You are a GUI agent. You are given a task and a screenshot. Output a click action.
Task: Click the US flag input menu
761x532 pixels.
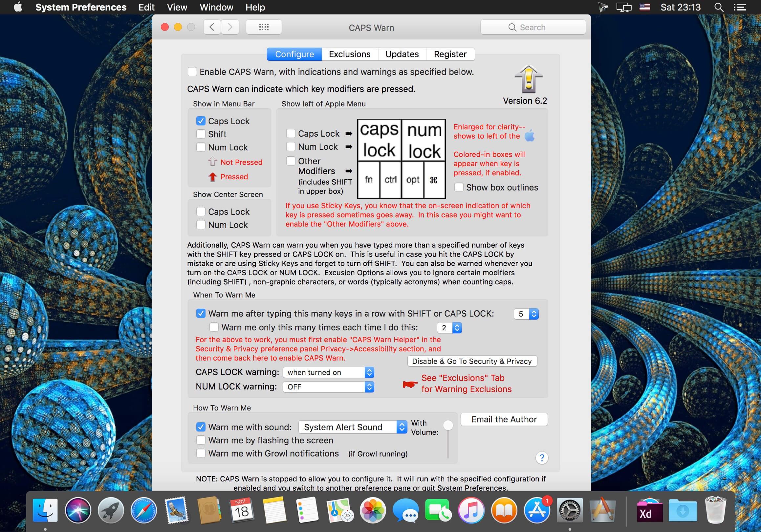(x=645, y=7)
